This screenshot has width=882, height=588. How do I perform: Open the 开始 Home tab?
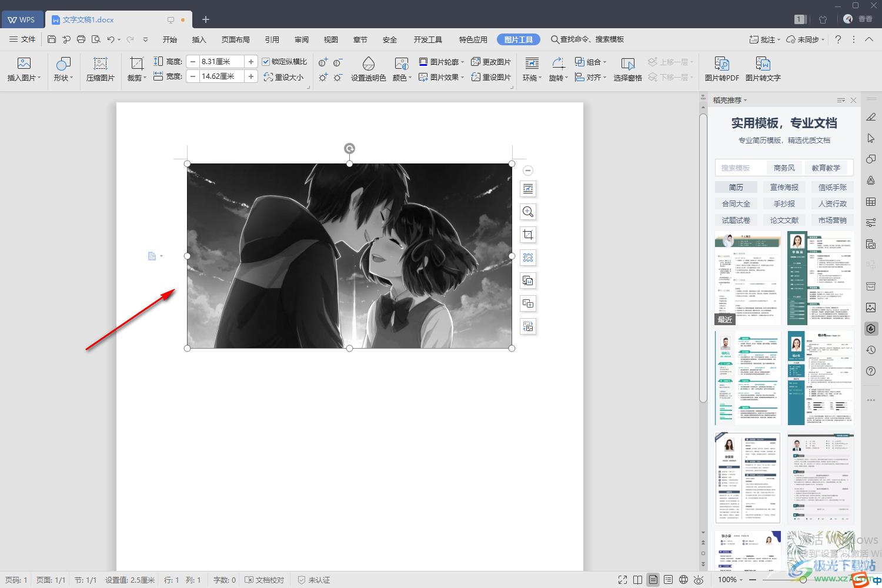[x=170, y=39]
